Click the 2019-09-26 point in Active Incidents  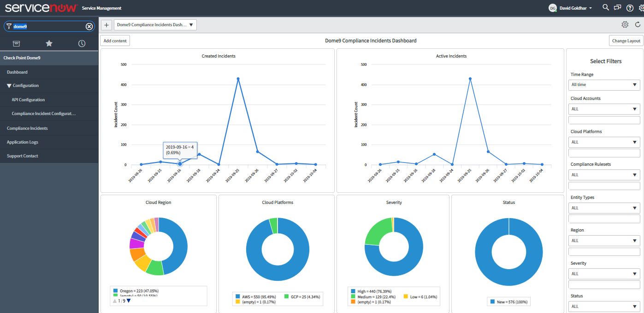[x=488, y=152]
